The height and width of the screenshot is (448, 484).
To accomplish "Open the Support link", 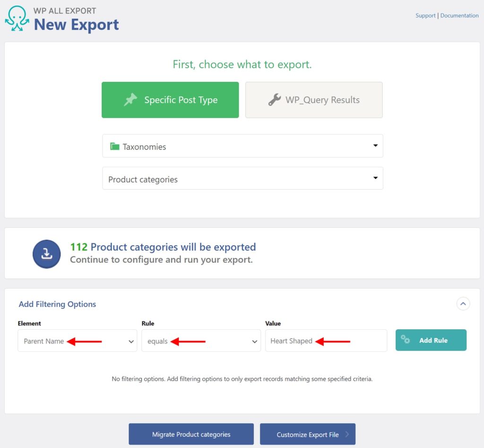I will (425, 15).
